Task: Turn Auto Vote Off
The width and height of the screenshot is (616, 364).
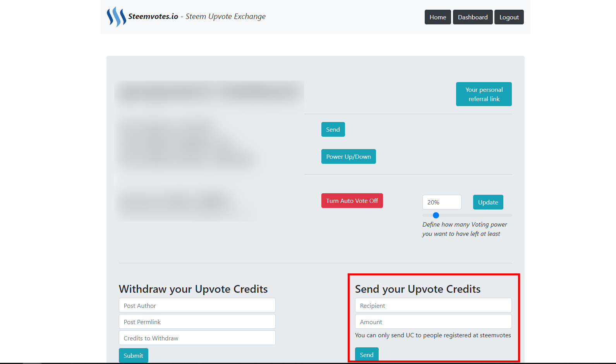Action: [x=352, y=201]
